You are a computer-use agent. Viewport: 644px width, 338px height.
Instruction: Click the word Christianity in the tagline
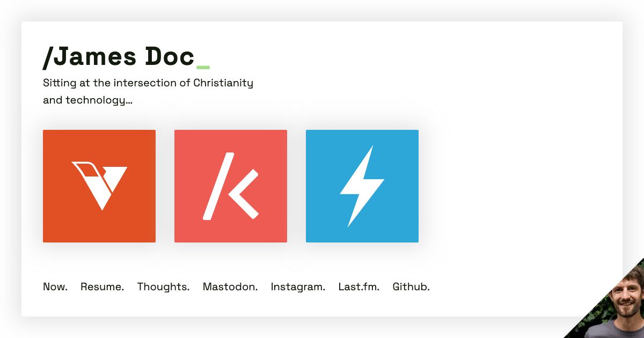click(x=223, y=83)
